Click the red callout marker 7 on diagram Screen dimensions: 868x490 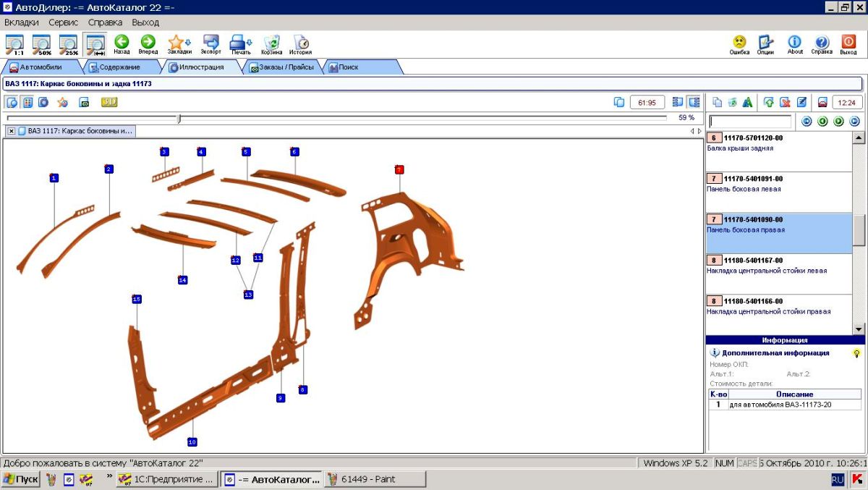pos(399,169)
